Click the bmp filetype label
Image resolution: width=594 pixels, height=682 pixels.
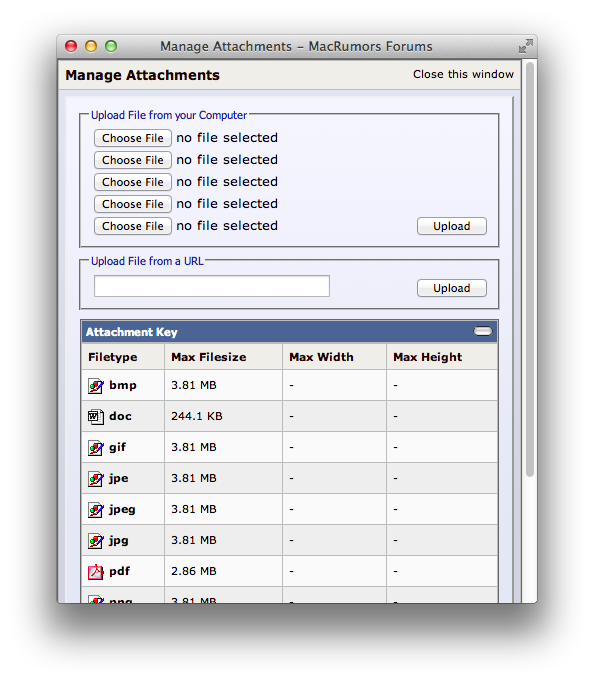123,385
